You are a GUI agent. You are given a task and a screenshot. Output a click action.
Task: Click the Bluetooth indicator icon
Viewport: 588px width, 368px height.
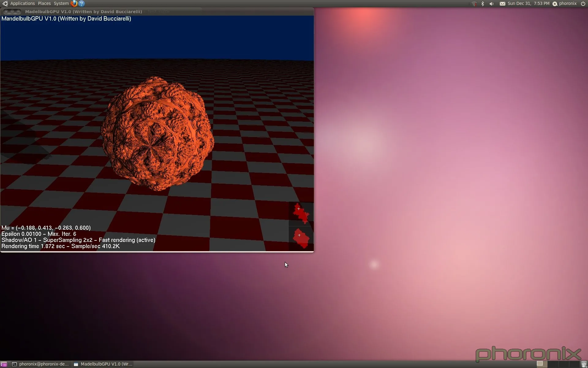[x=483, y=4]
